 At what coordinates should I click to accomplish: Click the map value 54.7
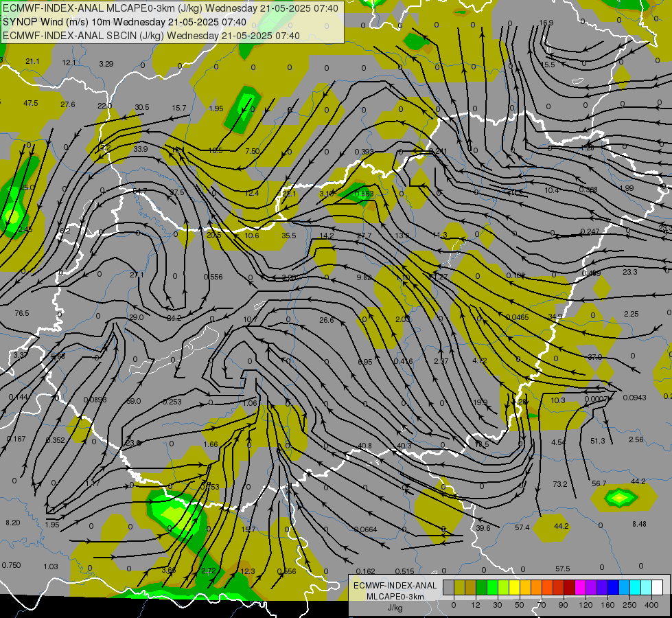140,192
